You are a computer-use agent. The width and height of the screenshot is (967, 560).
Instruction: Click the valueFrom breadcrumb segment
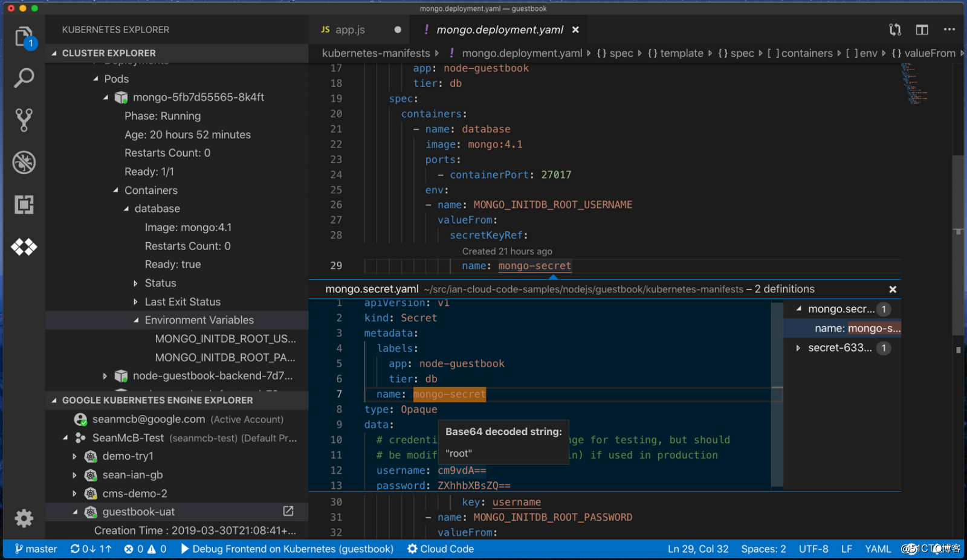tap(923, 53)
